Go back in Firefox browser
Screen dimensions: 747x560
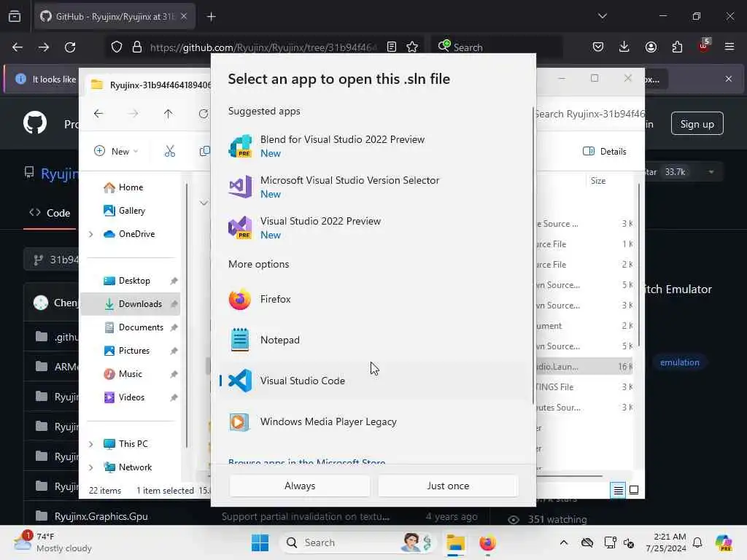(18, 47)
